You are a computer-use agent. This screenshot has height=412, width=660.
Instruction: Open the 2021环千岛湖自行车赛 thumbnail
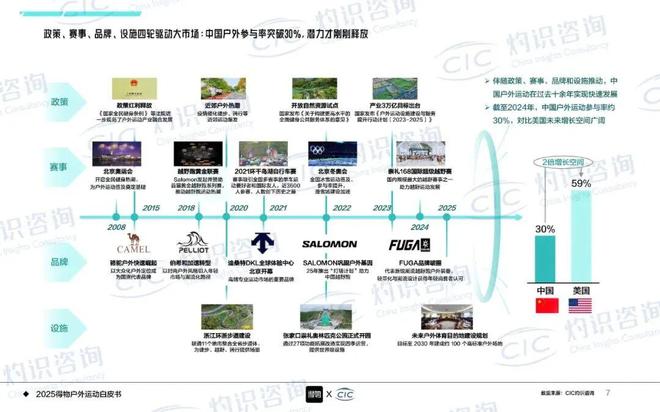point(263,154)
